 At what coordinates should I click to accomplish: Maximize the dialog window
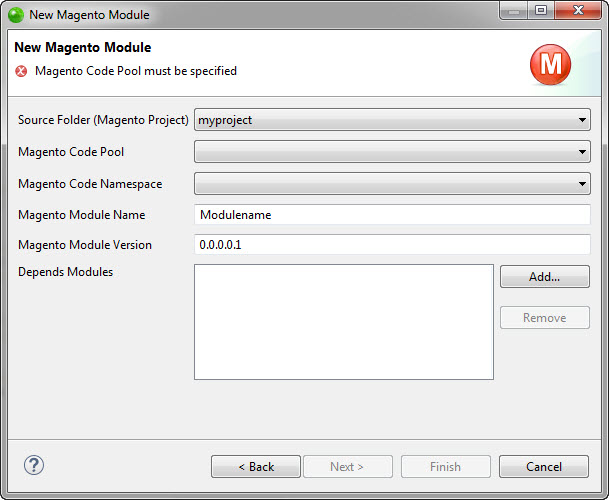click(x=541, y=10)
